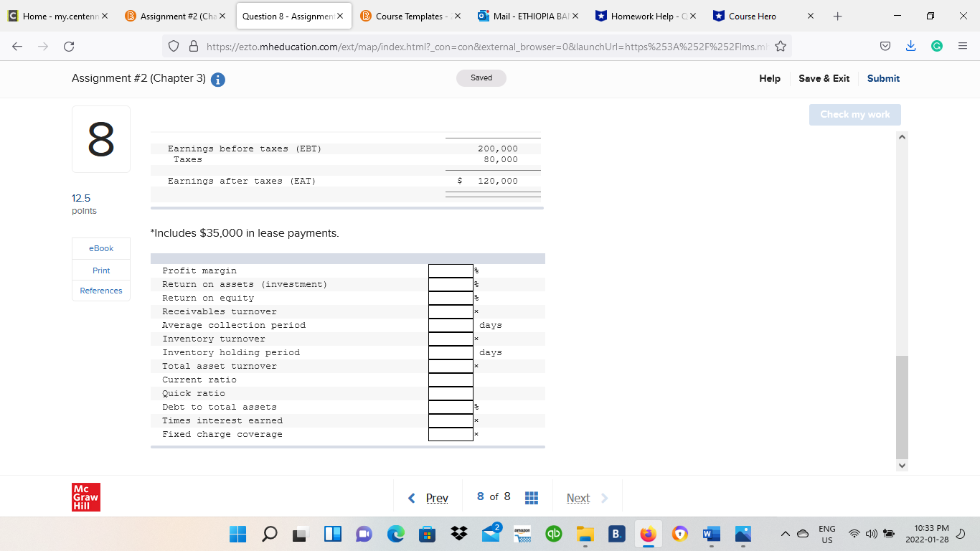Image resolution: width=980 pixels, height=551 pixels.
Task: Launch QuickBooks from the taskbar
Action: tap(553, 534)
